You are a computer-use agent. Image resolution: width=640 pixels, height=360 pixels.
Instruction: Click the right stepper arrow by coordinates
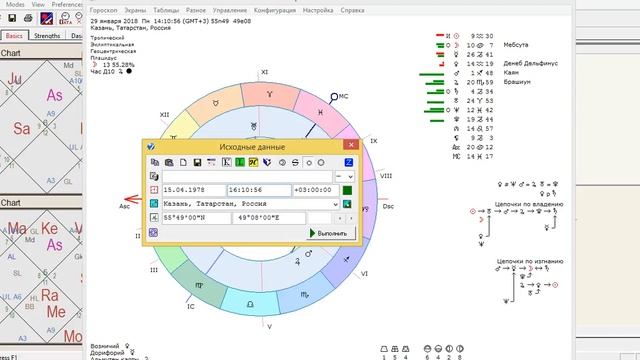click(x=351, y=218)
